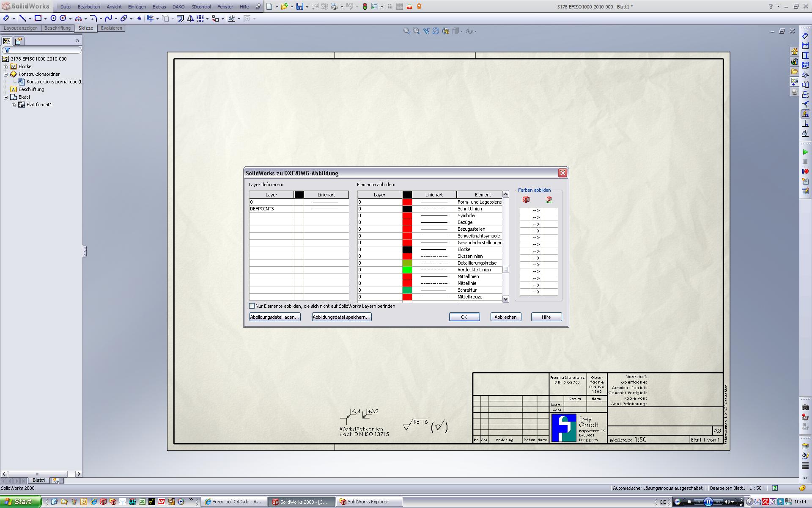The height and width of the screenshot is (508, 812).
Task: Click the Linear Sketch Pattern icon
Action: tap(200, 18)
